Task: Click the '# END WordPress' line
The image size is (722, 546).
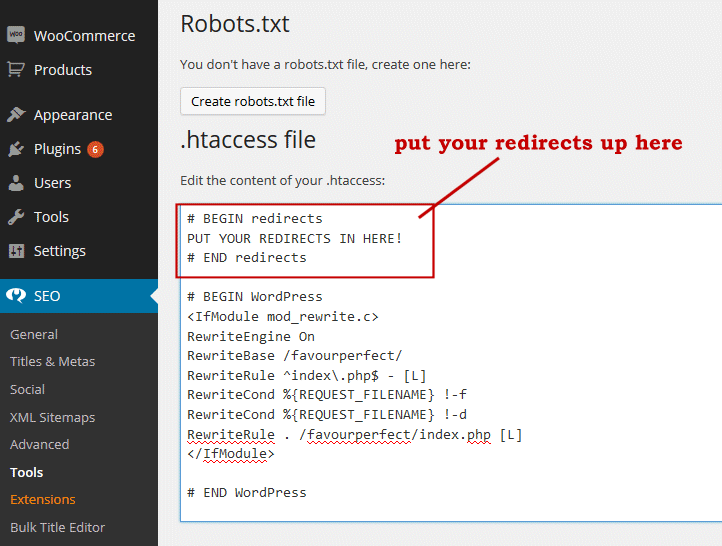Action: pos(247,493)
